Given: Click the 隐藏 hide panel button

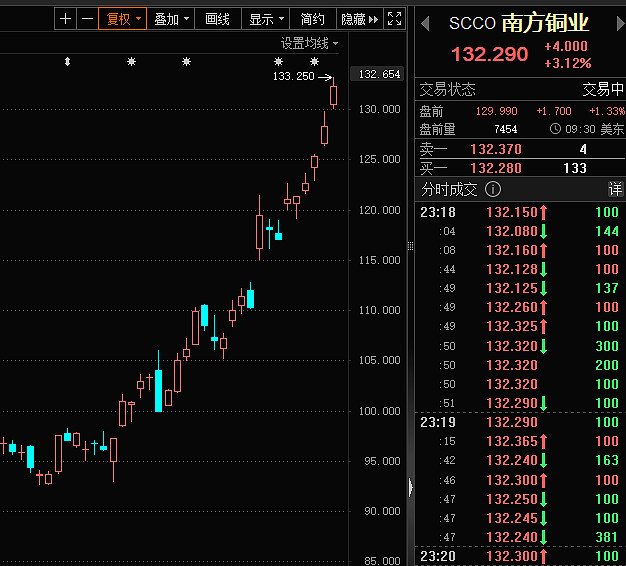Looking at the screenshot, I should 360,19.
